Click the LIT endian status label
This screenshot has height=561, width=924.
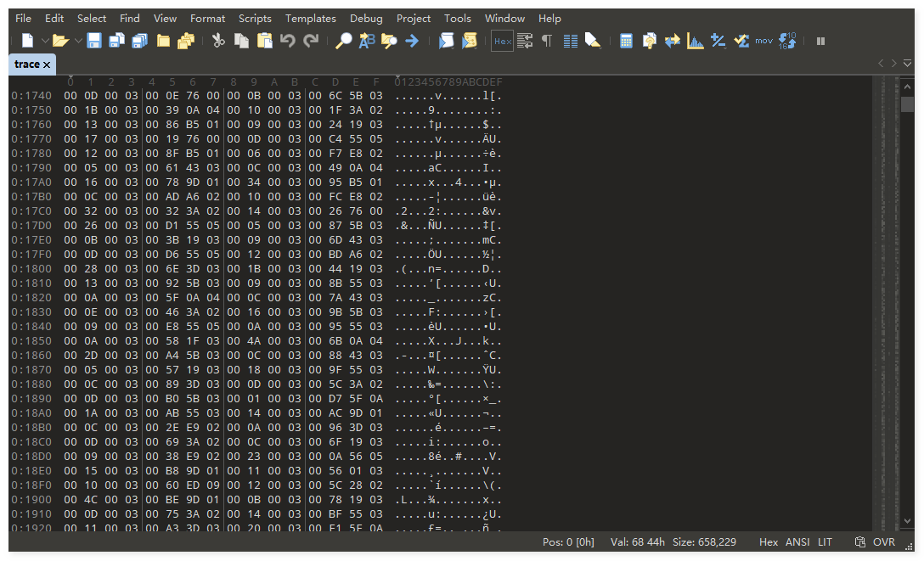point(825,541)
